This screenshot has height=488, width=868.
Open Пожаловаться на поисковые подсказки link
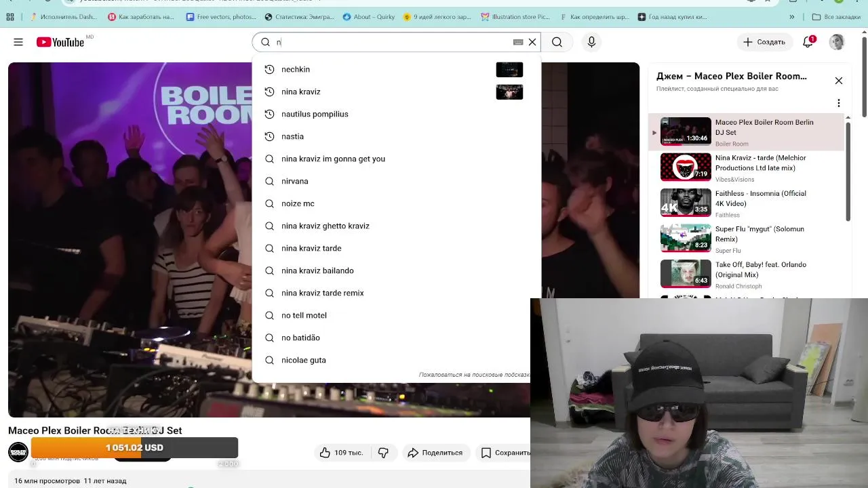pos(474,375)
